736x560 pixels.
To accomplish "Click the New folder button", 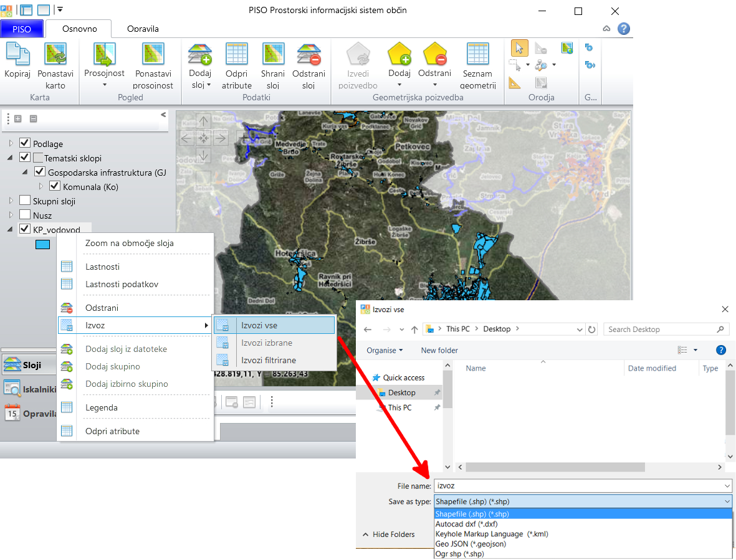I will point(439,351).
